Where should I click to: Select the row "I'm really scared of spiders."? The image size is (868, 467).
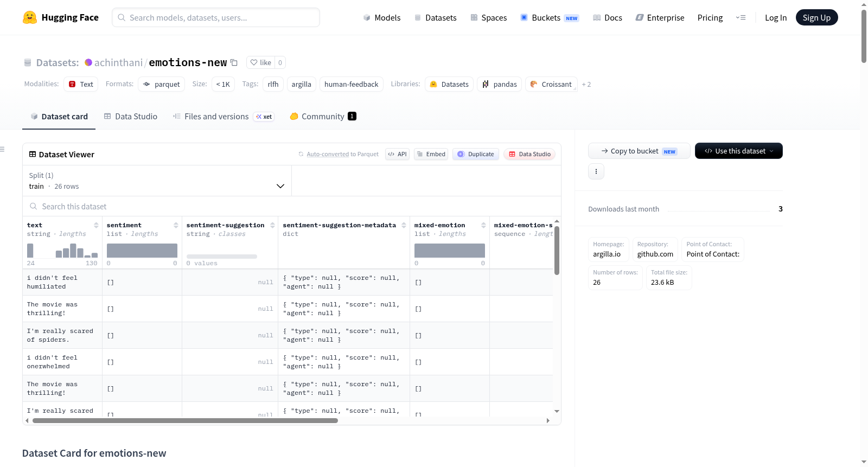click(288, 335)
